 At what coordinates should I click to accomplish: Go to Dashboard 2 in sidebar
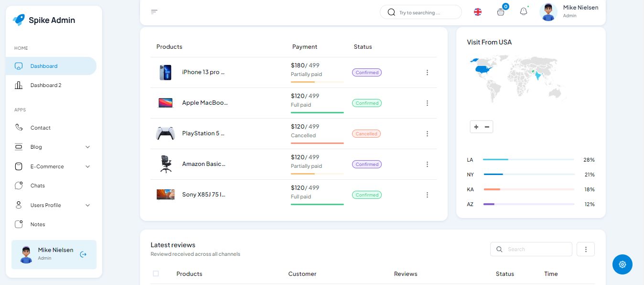point(46,85)
